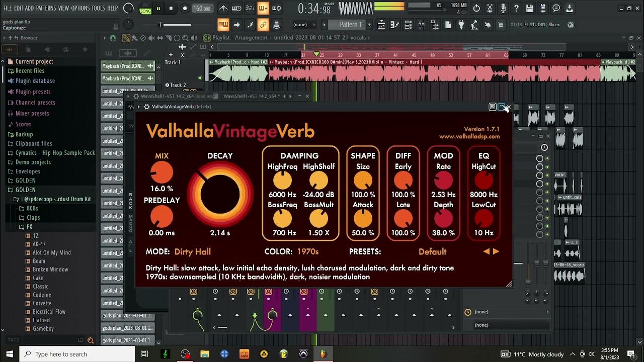644x362 pixels.
Task: Select the playlist select tool
Action: click(177, 38)
